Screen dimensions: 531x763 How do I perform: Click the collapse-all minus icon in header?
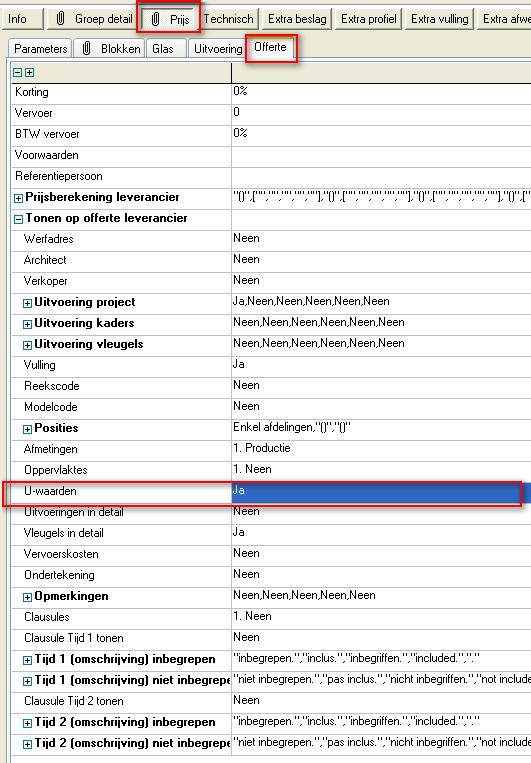pyautogui.click(x=18, y=73)
